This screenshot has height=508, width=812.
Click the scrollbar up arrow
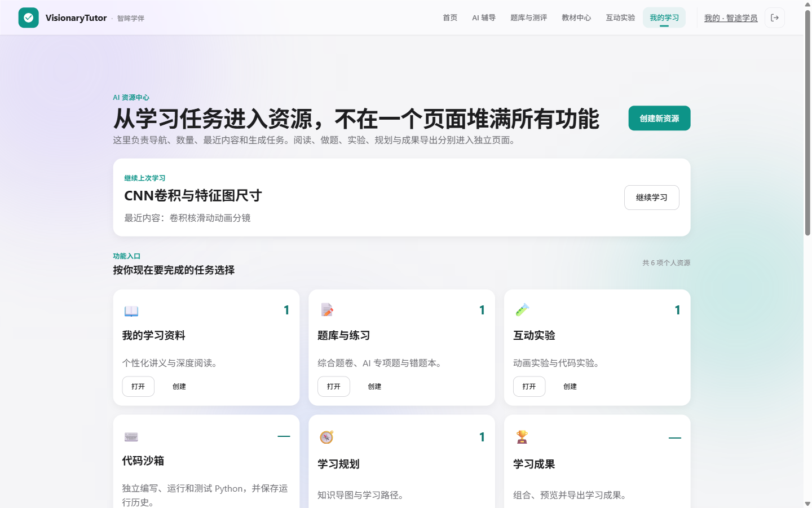coord(807,4)
